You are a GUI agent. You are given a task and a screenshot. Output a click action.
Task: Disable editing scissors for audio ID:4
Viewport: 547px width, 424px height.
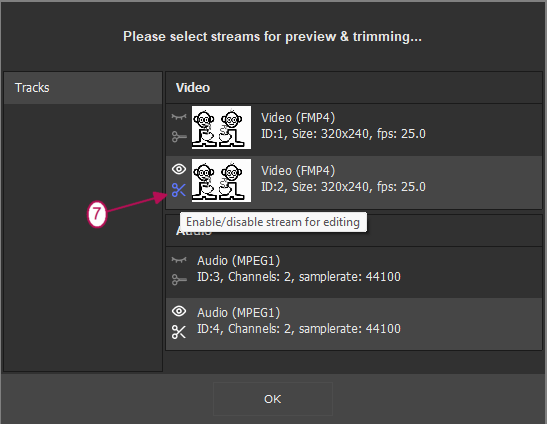179,332
